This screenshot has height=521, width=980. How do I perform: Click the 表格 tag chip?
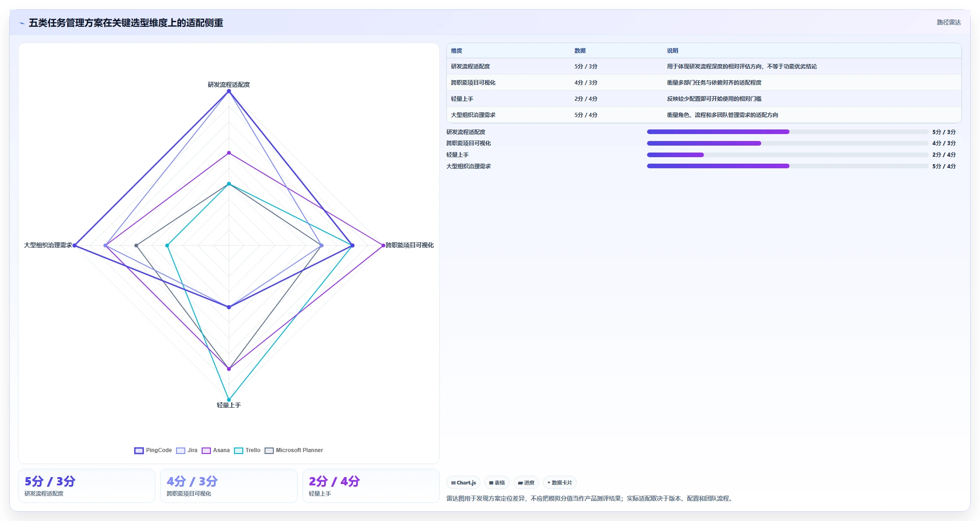497,483
